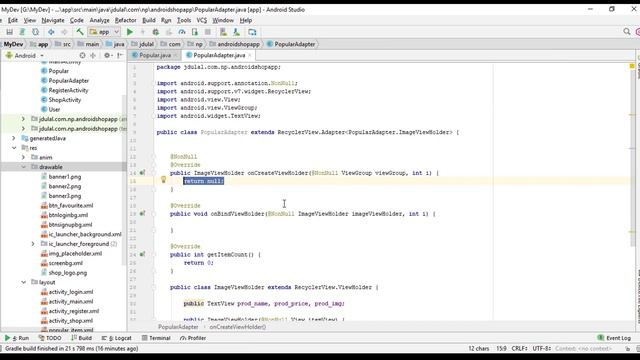Click override gutter icon next to getItemCount
The width and height of the screenshot is (640, 360).
pyautogui.click(x=142, y=254)
